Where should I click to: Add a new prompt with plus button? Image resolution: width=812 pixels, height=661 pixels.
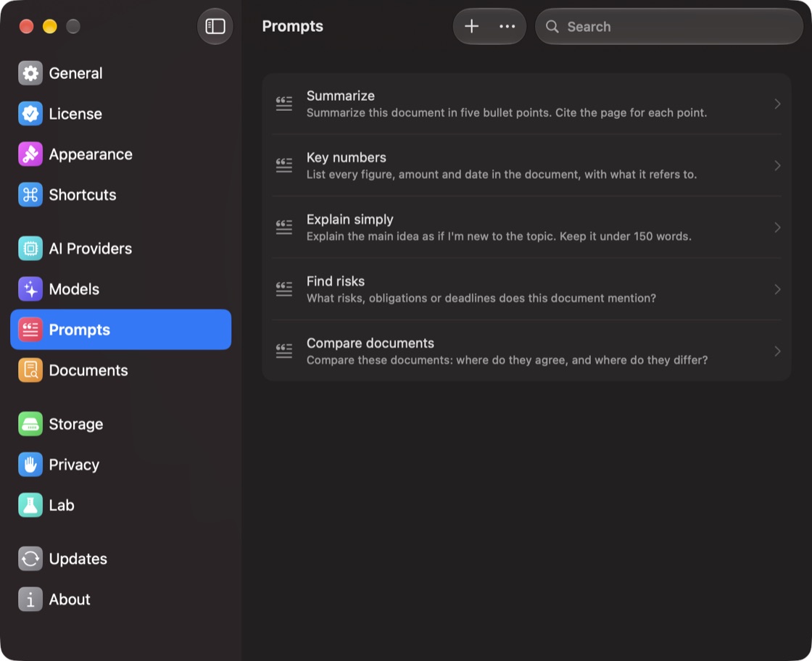(x=471, y=26)
